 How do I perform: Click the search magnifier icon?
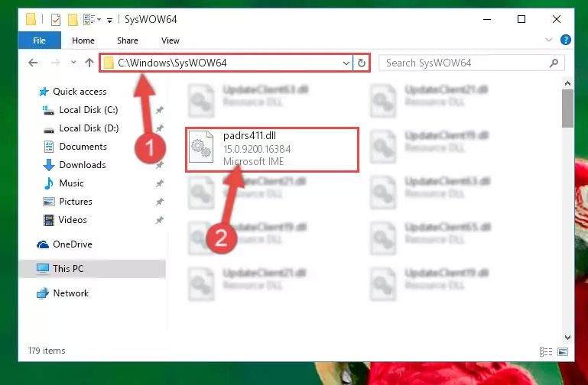click(554, 63)
